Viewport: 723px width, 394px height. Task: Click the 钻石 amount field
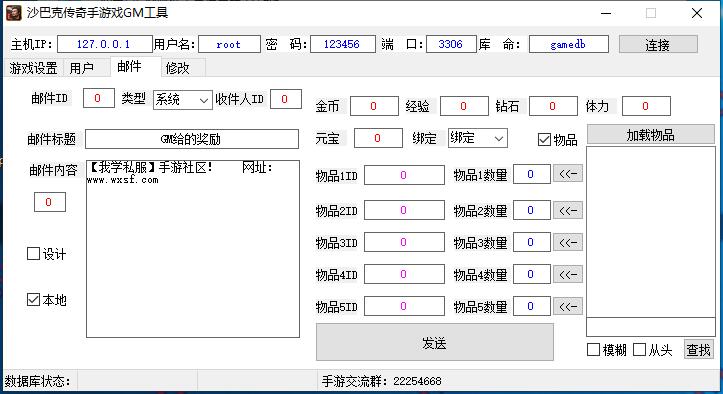click(553, 106)
